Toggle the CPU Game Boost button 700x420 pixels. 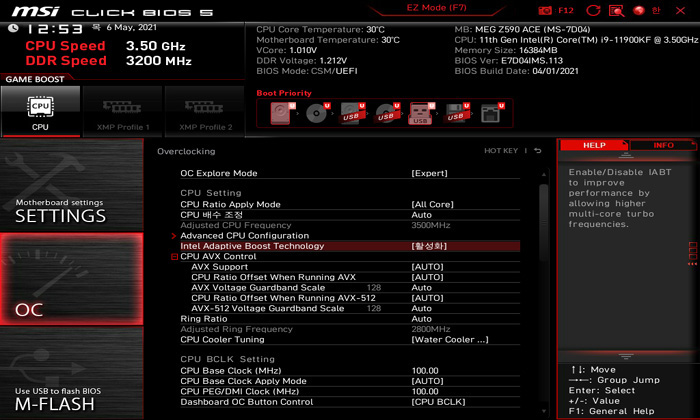(40, 110)
